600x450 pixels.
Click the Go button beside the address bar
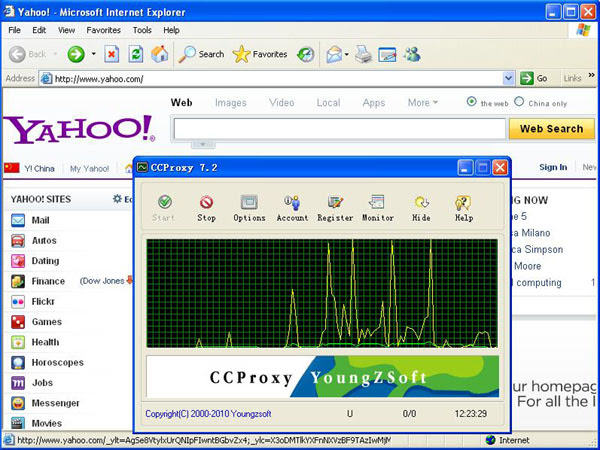point(533,78)
